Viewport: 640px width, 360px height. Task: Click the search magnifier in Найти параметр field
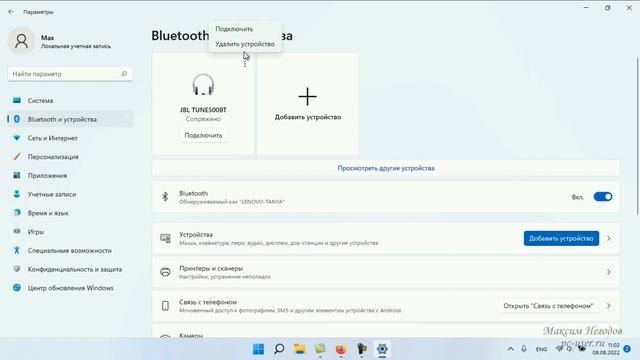click(124, 73)
